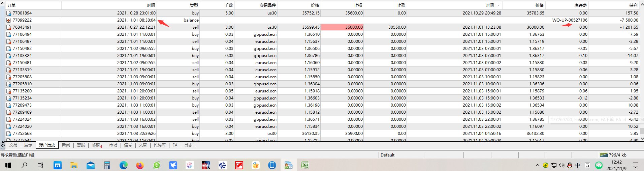Image resolution: width=644 pixels, height=171 pixels.
Task: Open the blue bird app on taskbar
Action: pyautogui.click(x=173, y=165)
